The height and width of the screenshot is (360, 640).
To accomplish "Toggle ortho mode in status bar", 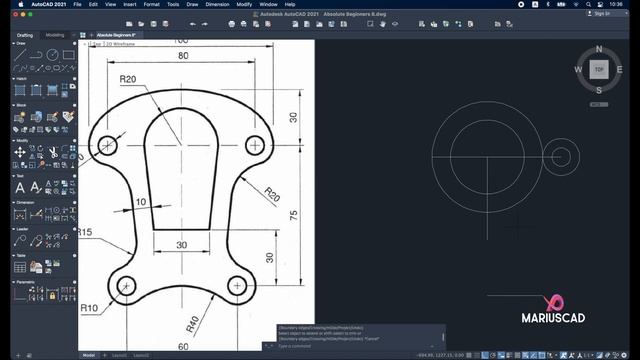I will [x=485, y=356].
